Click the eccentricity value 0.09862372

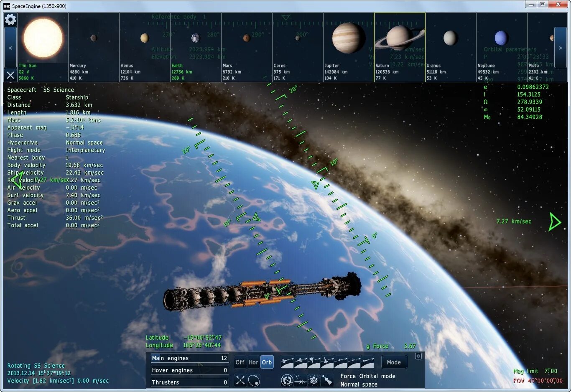pos(533,87)
